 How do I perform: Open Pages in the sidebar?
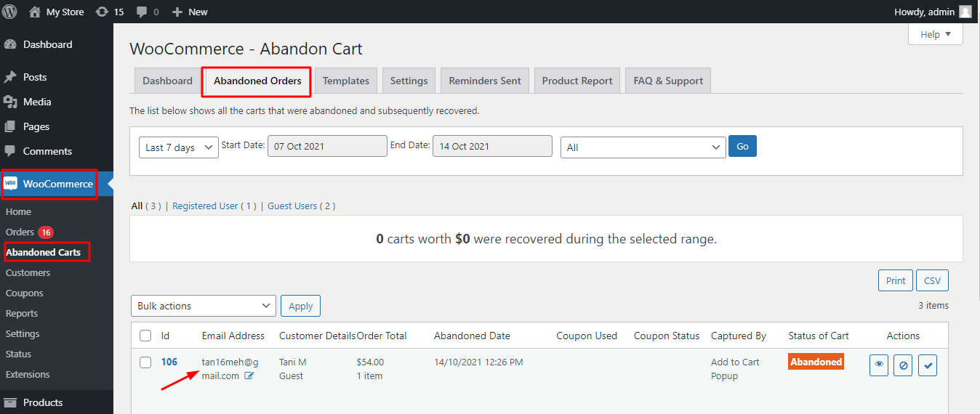[36, 126]
